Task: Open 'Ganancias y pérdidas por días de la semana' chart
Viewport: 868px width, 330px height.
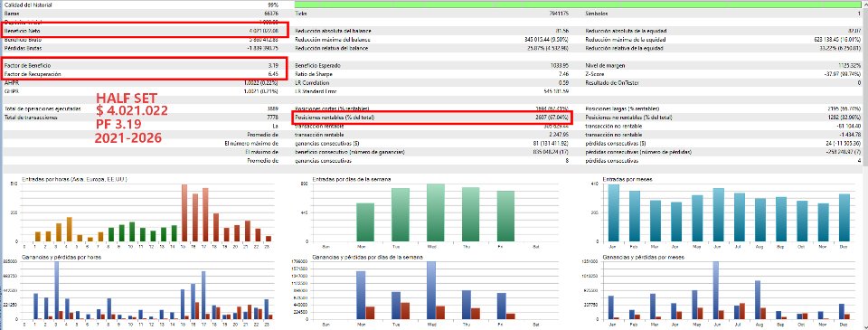Action: [x=435, y=289]
